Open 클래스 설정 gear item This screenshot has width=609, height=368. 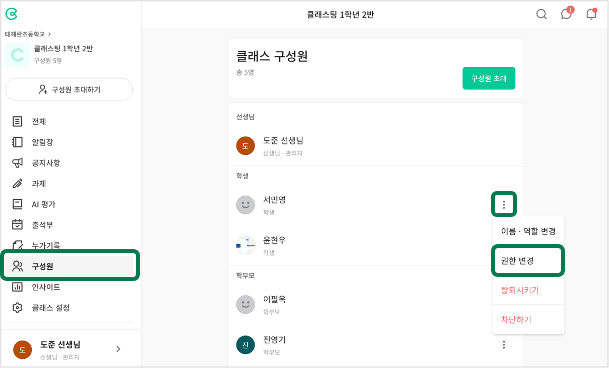[41, 308]
